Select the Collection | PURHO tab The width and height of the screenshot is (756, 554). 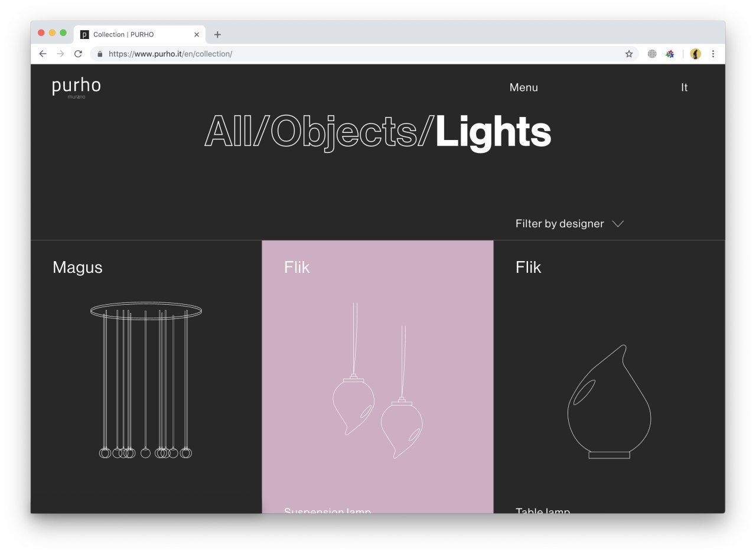pos(139,34)
